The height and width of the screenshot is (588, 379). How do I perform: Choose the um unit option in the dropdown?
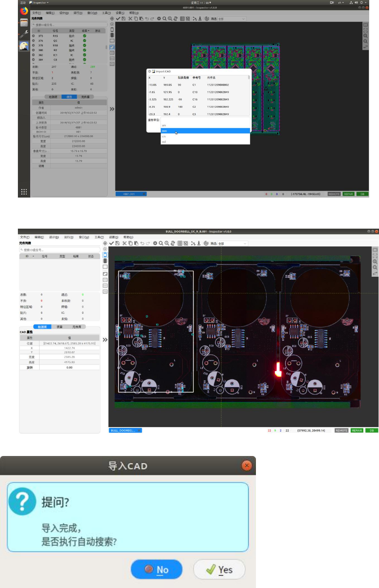coord(205,125)
